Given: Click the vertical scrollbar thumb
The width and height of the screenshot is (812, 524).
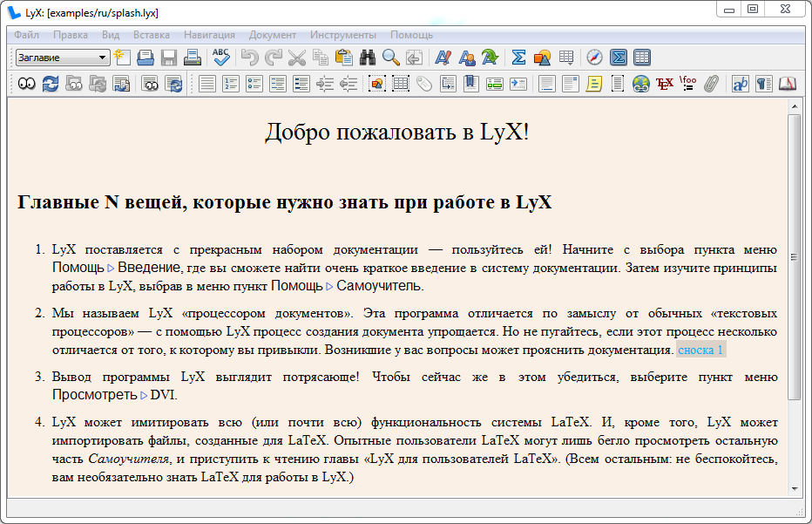Looking at the screenshot, I should (x=795, y=257).
